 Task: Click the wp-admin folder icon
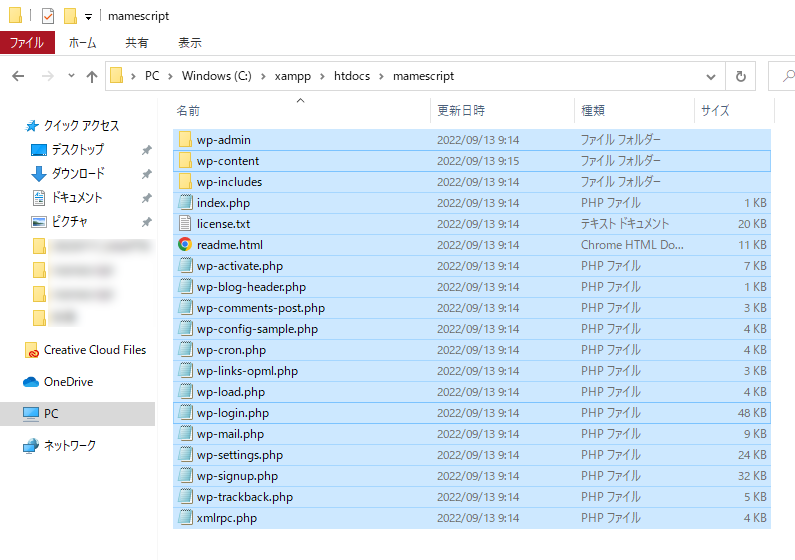coord(185,140)
